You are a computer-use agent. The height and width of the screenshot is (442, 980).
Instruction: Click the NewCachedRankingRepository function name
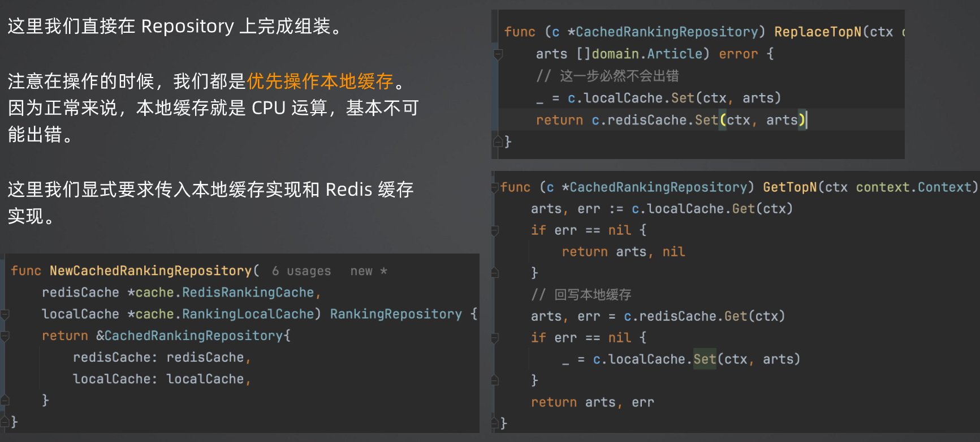150,271
